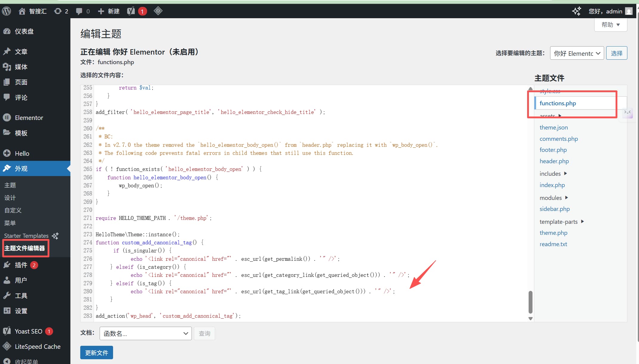
Task: Click the media icon for 媒体
Action: coord(7,67)
